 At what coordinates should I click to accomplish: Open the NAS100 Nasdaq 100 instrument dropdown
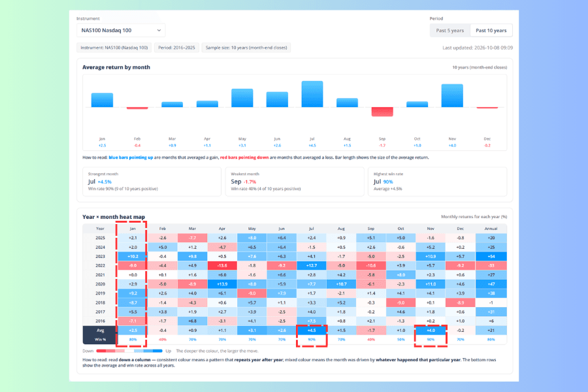click(121, 31)
